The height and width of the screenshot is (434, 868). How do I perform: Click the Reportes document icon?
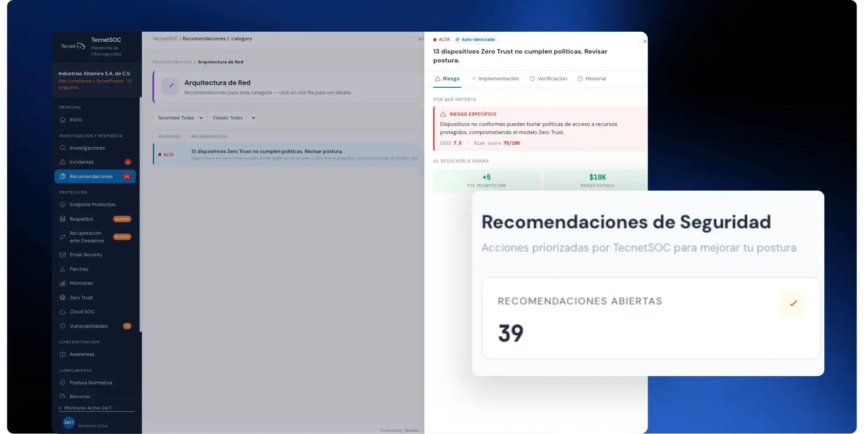coord(62,396)
